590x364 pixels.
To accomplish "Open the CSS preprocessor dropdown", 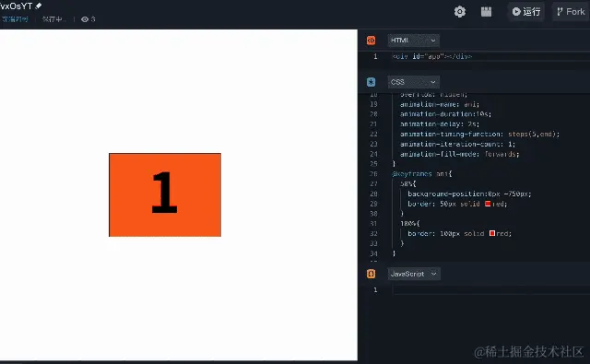I will tap(413, 82).
